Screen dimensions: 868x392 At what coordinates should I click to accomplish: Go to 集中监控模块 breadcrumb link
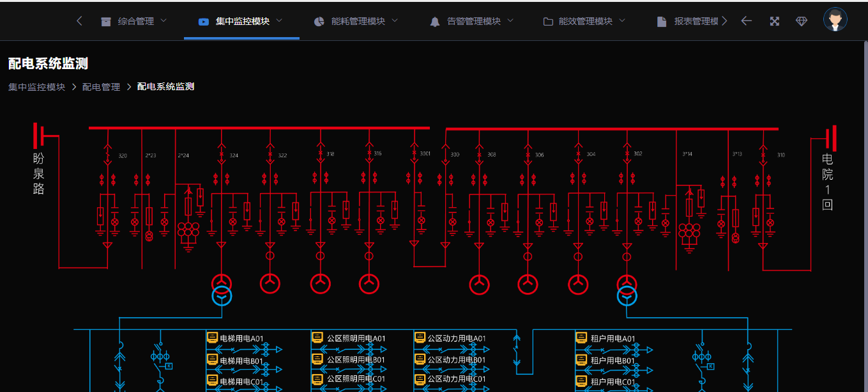[36, 87]
